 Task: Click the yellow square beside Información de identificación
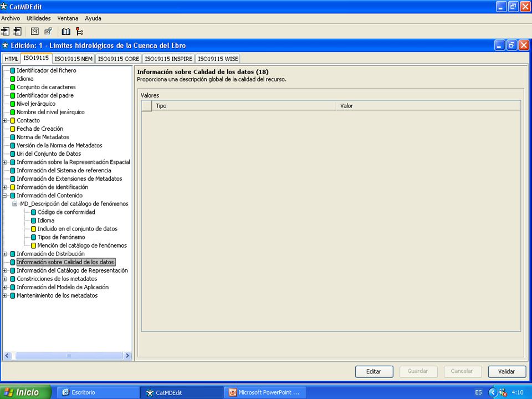pos(13,187)
